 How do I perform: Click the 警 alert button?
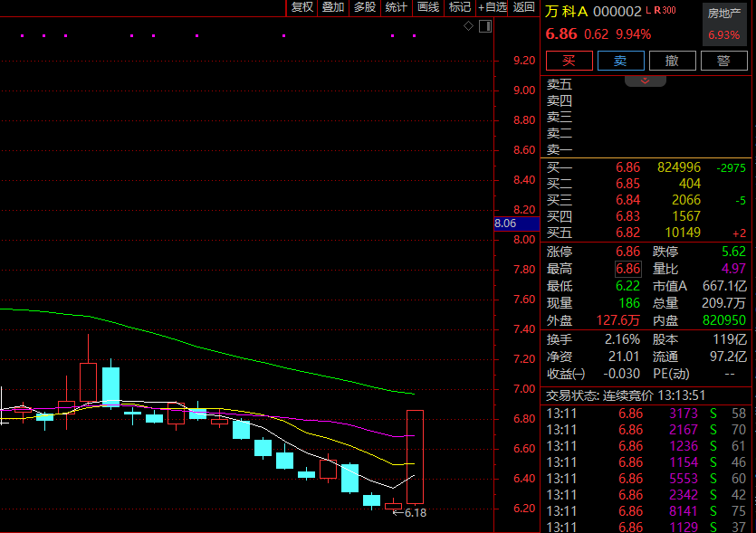point(723,61)
